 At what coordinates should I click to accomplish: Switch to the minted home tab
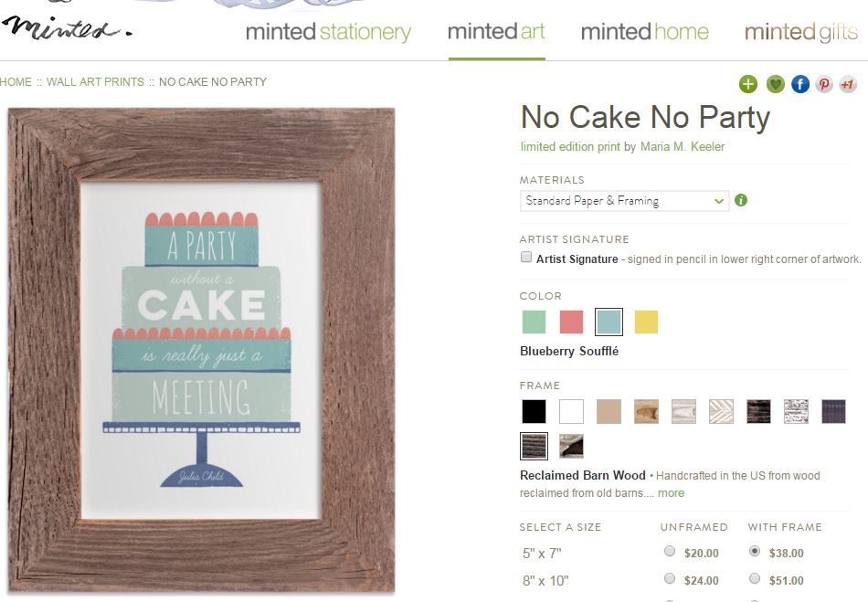[645, 32]
